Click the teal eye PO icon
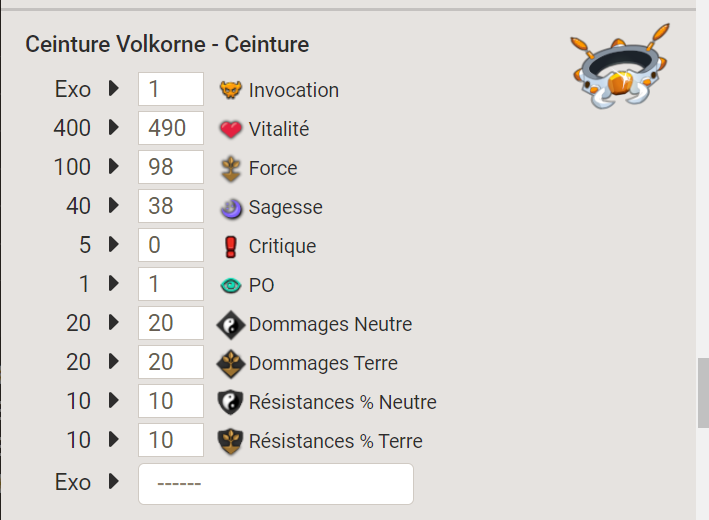 pyautogui.click(x=231, y=286)
